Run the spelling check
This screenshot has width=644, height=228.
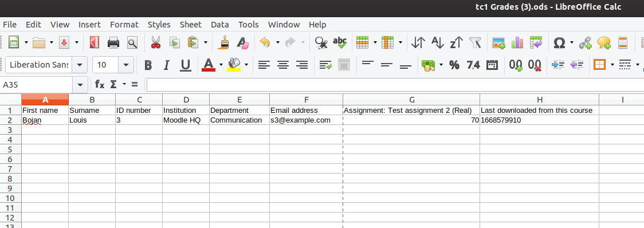(340, 42)
